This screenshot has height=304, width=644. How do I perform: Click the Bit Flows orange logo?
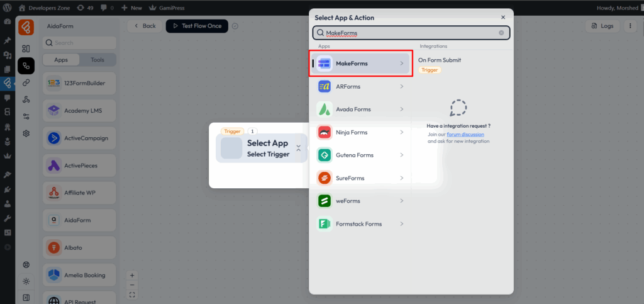pos(26,27)
